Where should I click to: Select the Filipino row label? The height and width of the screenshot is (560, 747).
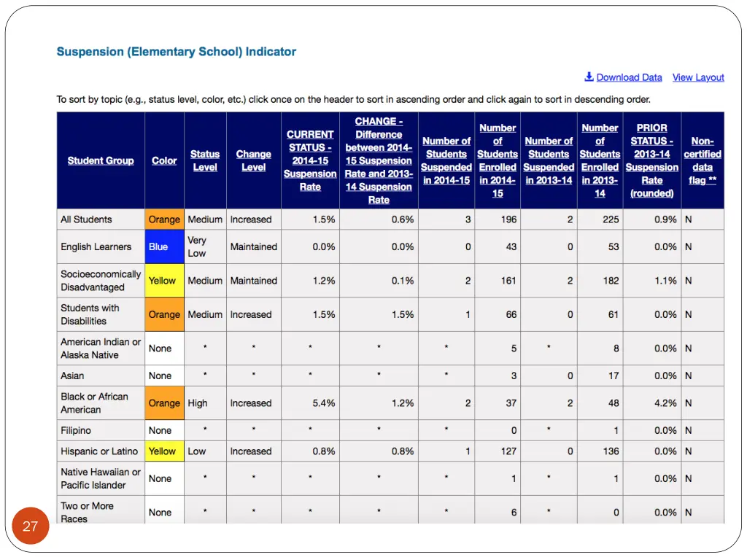pos(75,430)
